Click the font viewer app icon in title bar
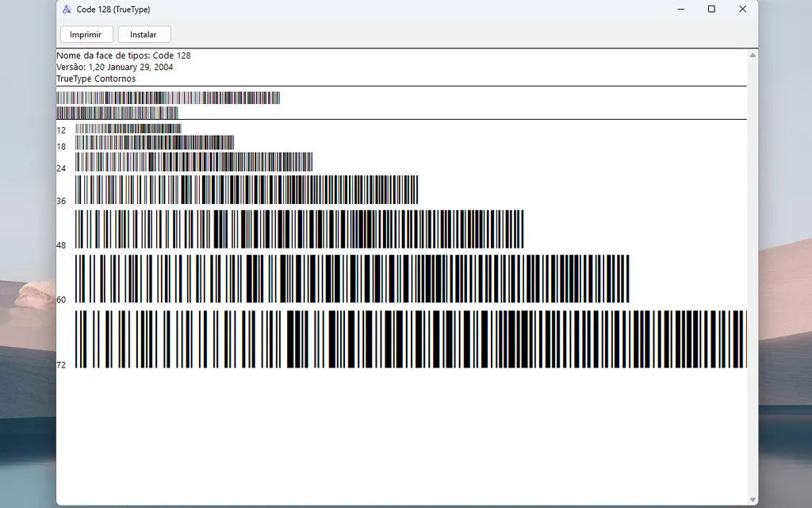 point(67,10)
